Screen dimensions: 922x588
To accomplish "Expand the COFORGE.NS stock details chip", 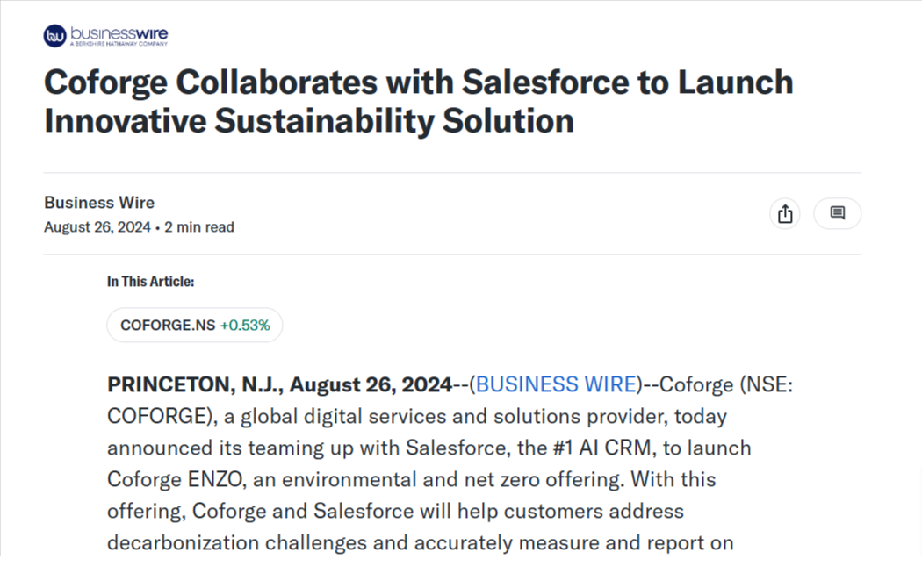I will pyautogui.click(x=194, y=325).
